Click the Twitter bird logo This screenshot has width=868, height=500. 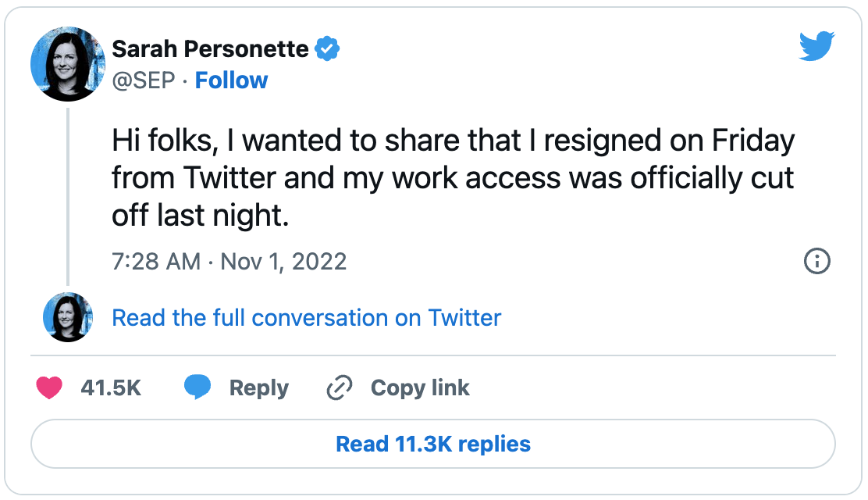tap(816, 47)
